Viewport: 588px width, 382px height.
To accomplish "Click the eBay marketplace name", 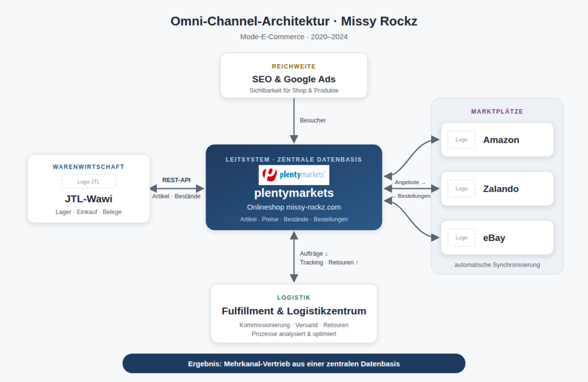I will pos(494,238).
